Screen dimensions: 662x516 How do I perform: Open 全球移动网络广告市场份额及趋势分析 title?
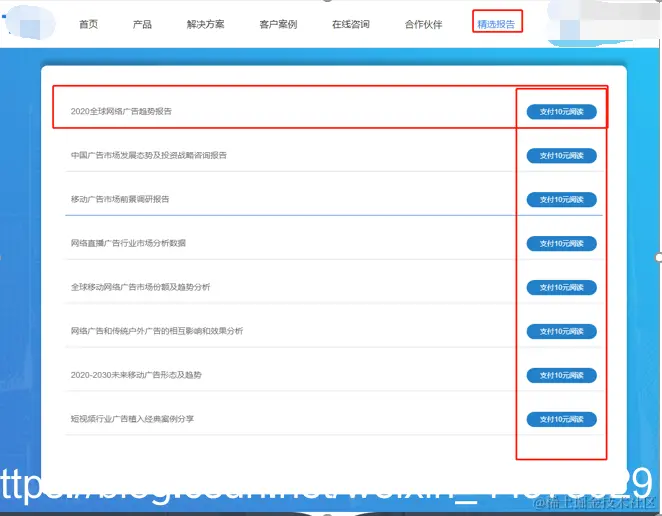click(x=140, y=287)
